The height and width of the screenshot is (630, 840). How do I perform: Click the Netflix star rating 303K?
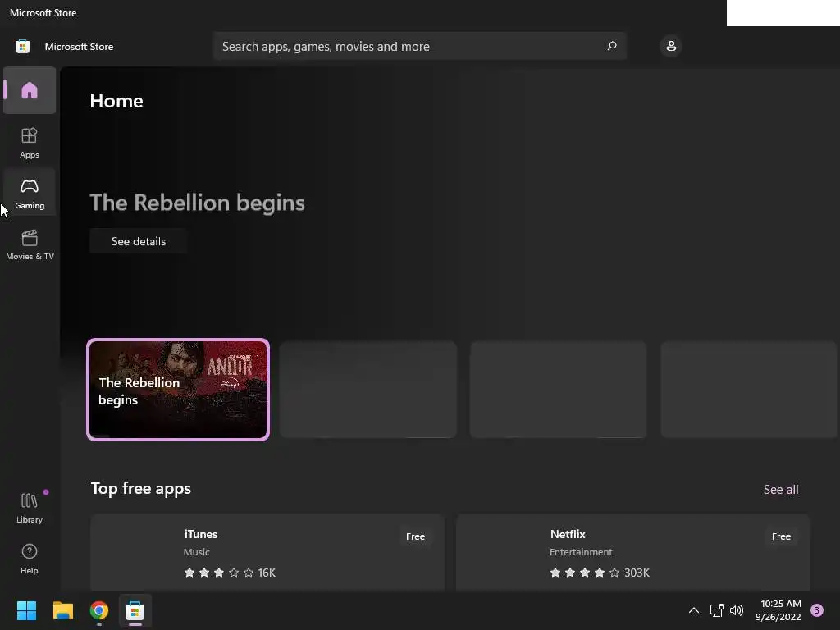click(600, 573)
